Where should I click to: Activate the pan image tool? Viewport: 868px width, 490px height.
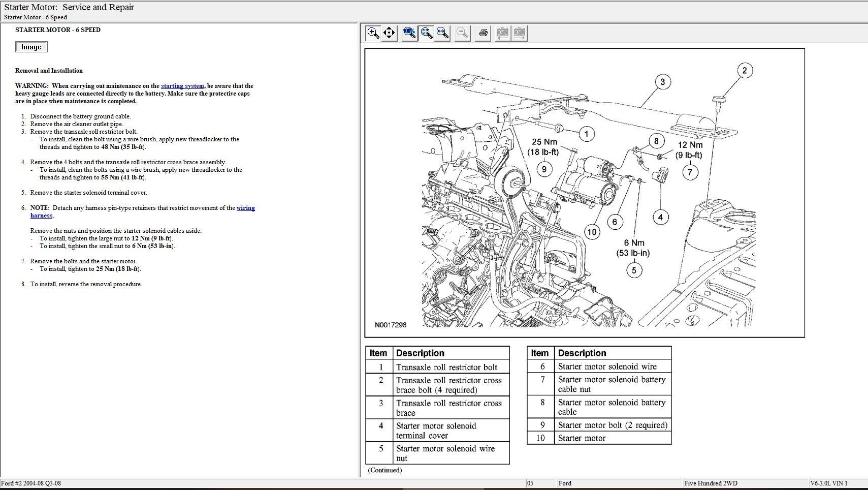(389, 33)
